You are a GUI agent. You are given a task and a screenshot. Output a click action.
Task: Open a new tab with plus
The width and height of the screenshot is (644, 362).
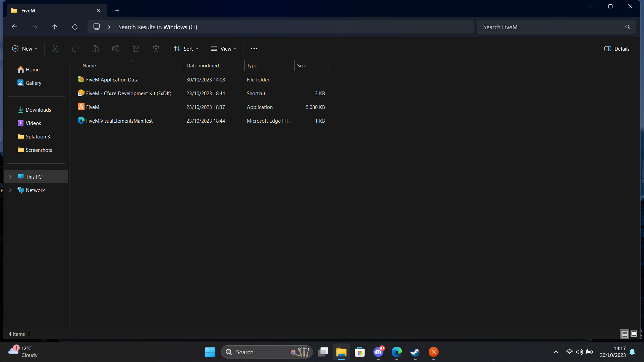coord(117,11)
